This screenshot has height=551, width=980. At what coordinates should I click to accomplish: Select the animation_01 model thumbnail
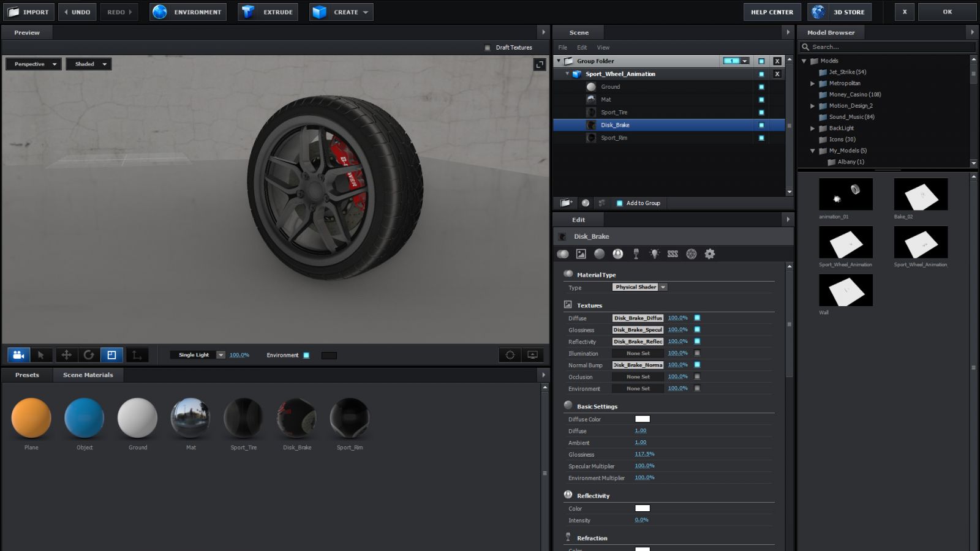[x=845, y=194]
